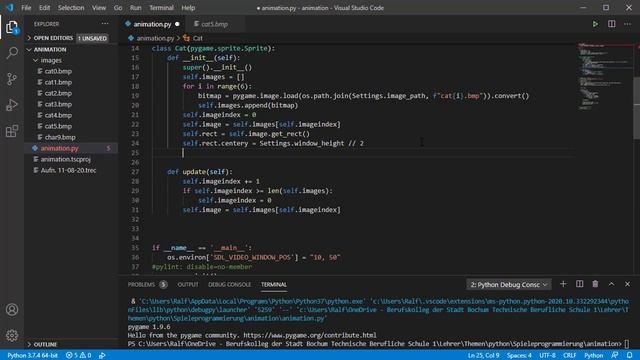
Task: Open Explorer views ellipsis menu
Action: pos(105,24)
